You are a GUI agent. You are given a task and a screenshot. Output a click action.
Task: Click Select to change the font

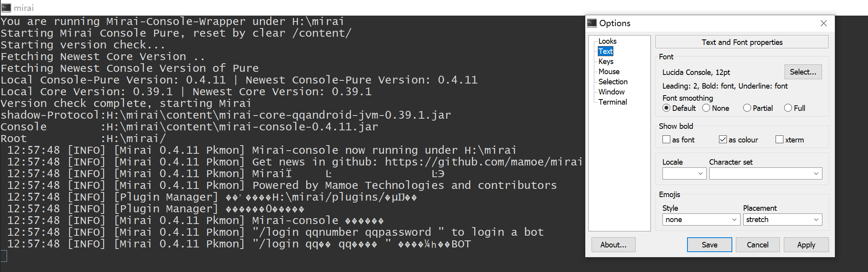click(803, 72)
